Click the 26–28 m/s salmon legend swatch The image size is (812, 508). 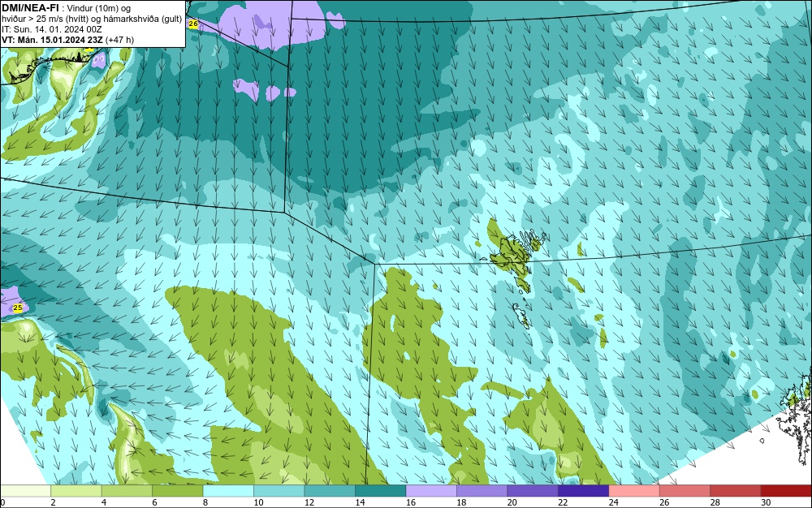point(685,491)
